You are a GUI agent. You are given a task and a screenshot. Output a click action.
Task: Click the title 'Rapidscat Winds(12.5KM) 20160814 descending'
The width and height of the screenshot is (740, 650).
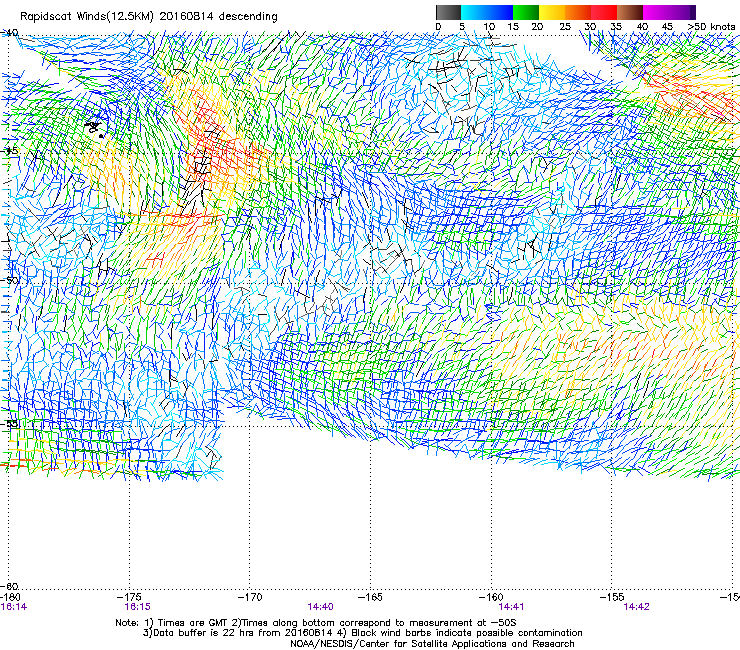point(149,17)
